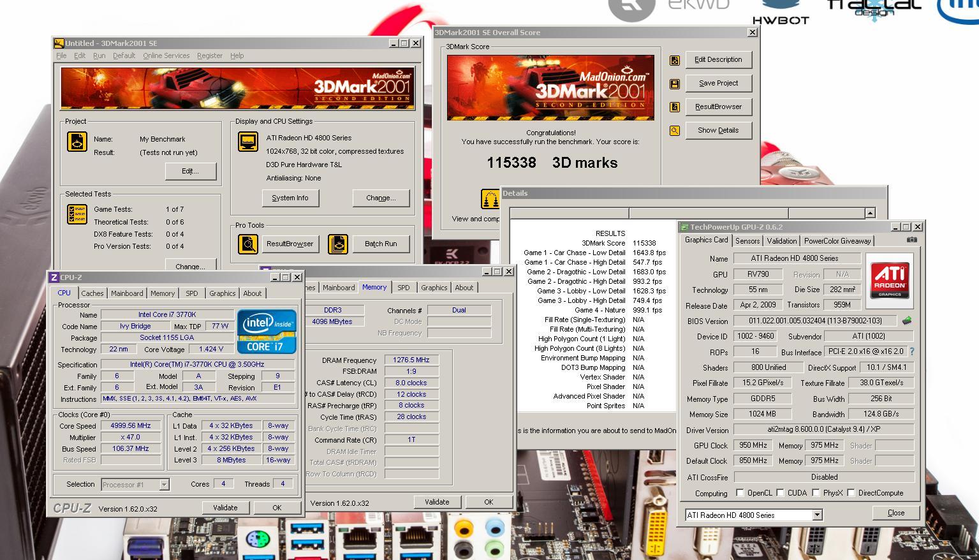Click the ATI Radeon Graphics logo
The width and height of the screenshot is (979, 560).
tap(889, 281)
